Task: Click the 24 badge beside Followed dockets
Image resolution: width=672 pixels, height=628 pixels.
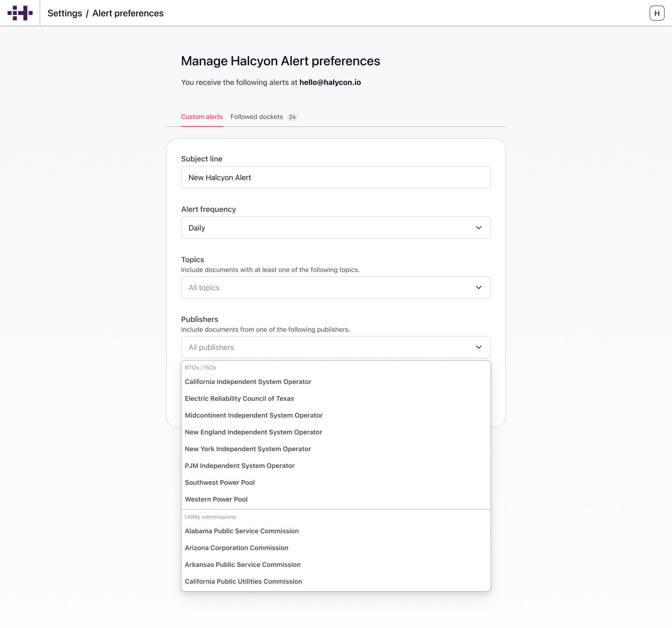Action: 292,117
